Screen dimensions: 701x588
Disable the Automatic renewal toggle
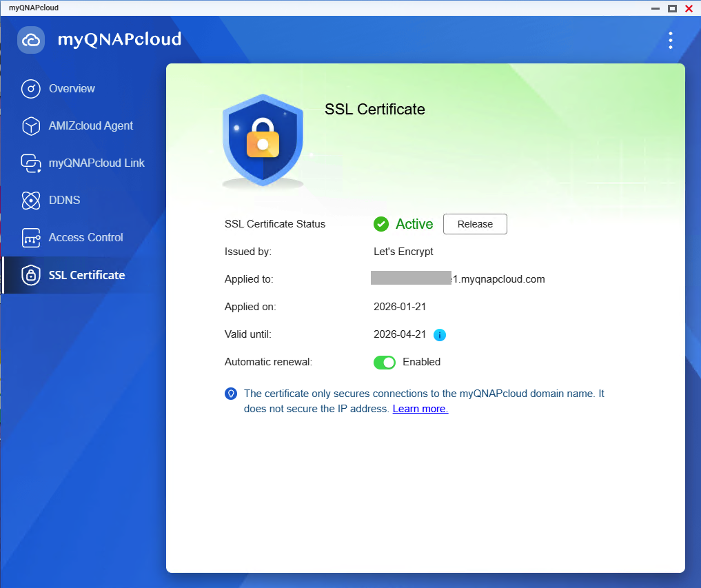(x=385, y=362)
